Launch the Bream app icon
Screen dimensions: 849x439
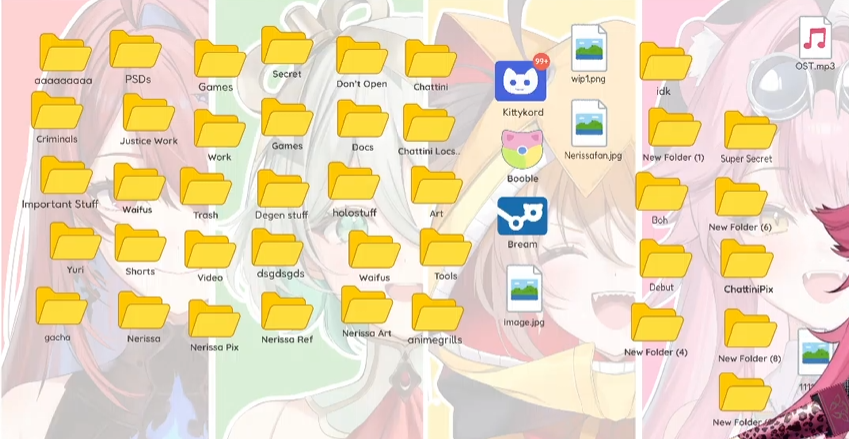coord(522,215)
